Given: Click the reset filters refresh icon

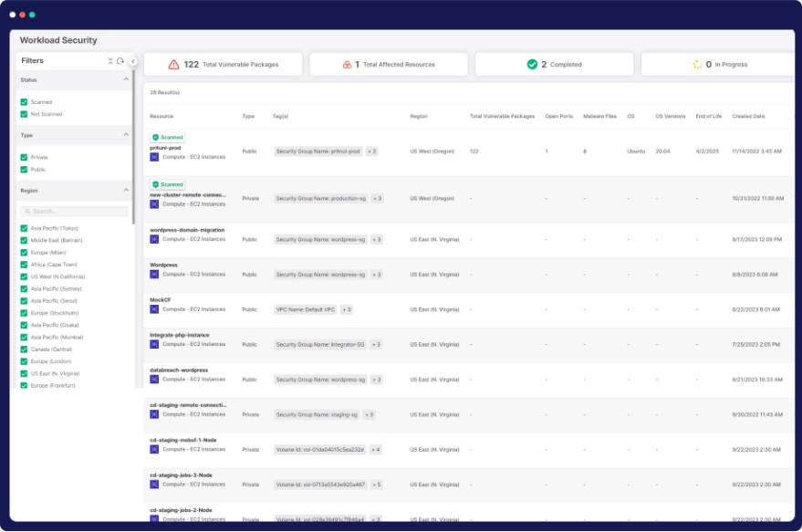Looking at the screenshot, I should tap(120, 61).
